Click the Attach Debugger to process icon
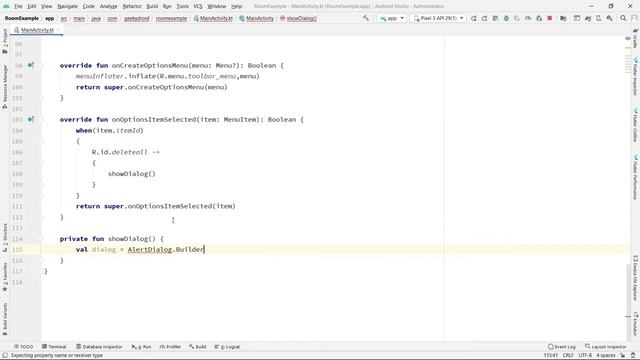Image resolution: width=640 pixels, height=360 pixels. [x=539, y=18]
